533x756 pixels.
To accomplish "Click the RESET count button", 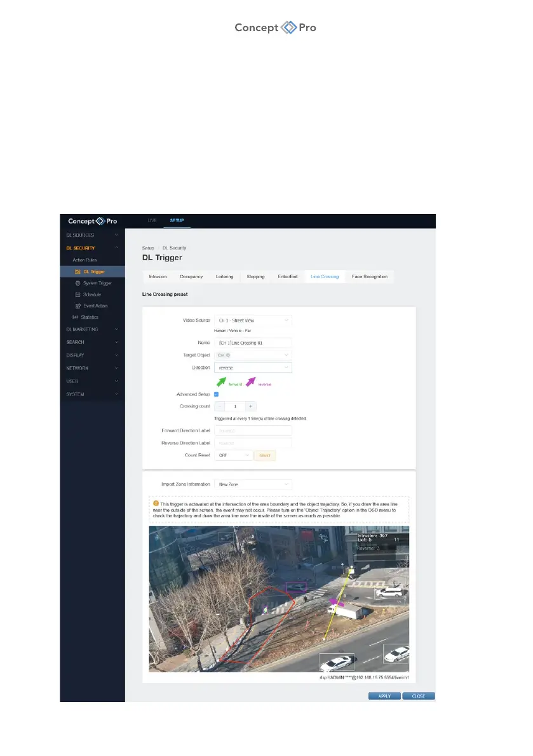I will tap(264, 455).
